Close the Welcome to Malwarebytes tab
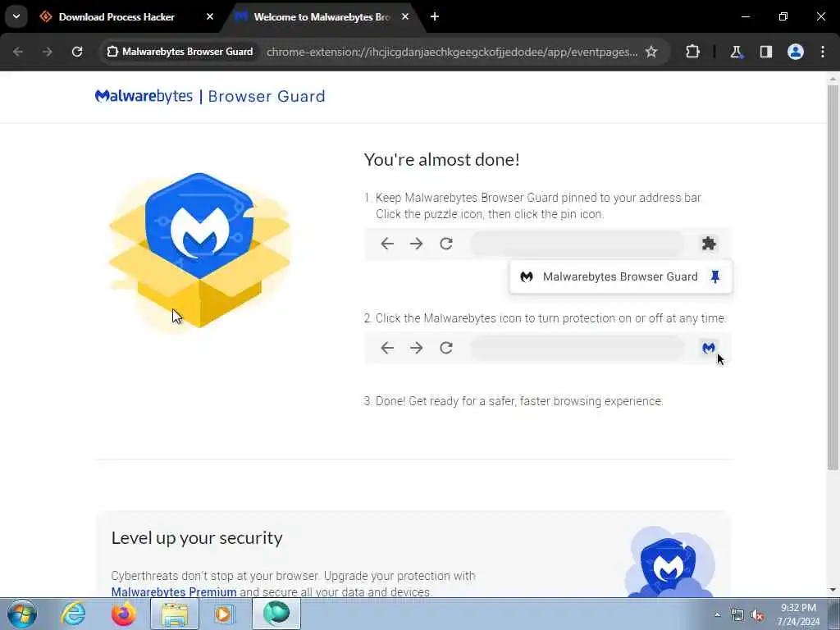The height and width of the screenshot is (630, 840). [405, 16]
